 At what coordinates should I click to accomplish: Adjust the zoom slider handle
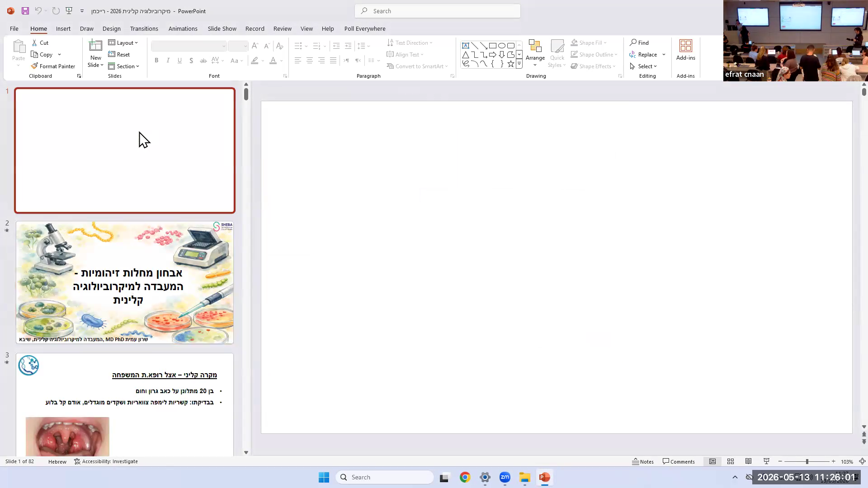click(807, 461)
